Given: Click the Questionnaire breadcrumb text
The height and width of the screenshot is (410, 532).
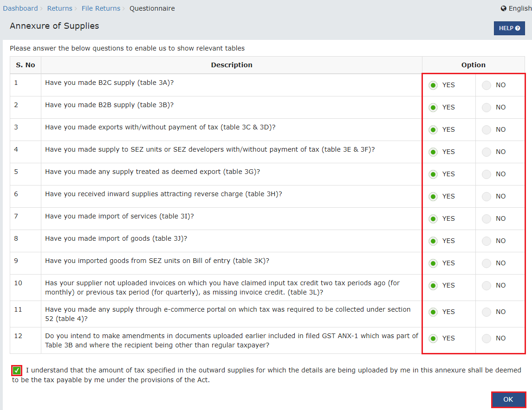Looking at the screenshot, I should (152, 8).
